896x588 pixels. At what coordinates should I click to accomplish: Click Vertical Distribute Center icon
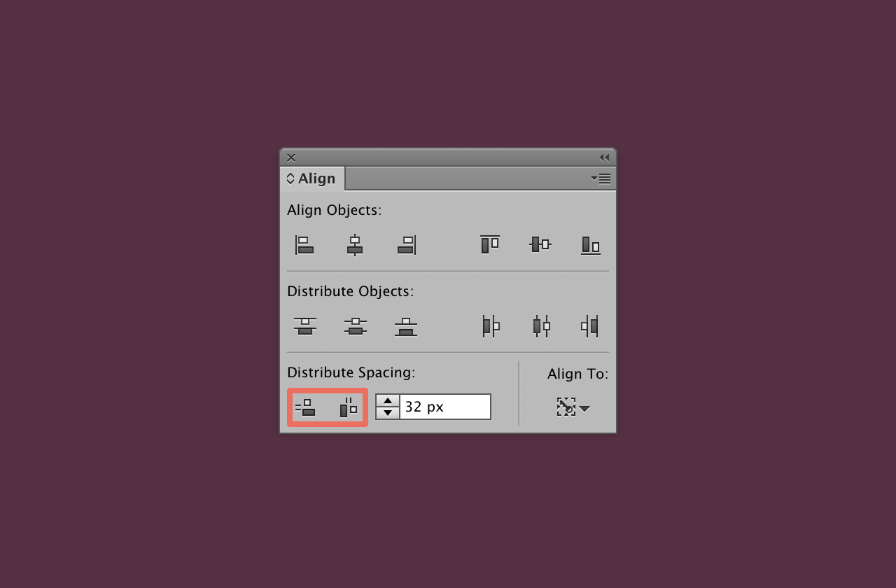[356, 326]
